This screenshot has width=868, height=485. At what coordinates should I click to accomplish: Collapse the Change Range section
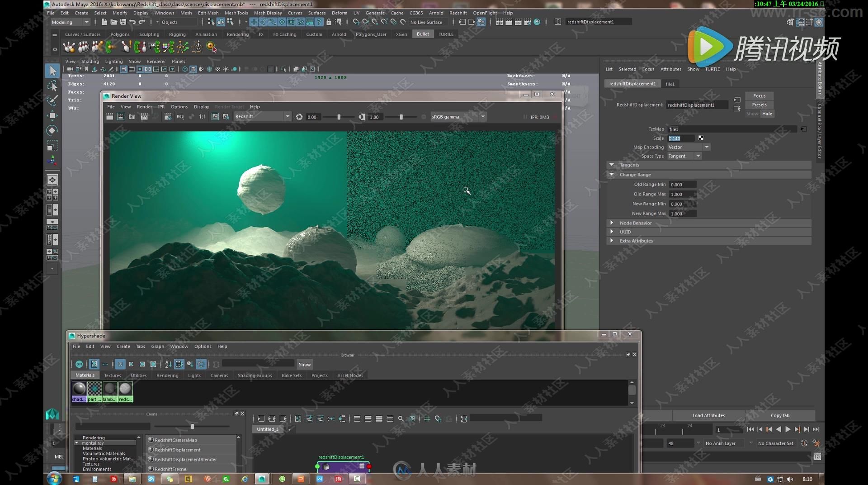(x=708, y=175)
